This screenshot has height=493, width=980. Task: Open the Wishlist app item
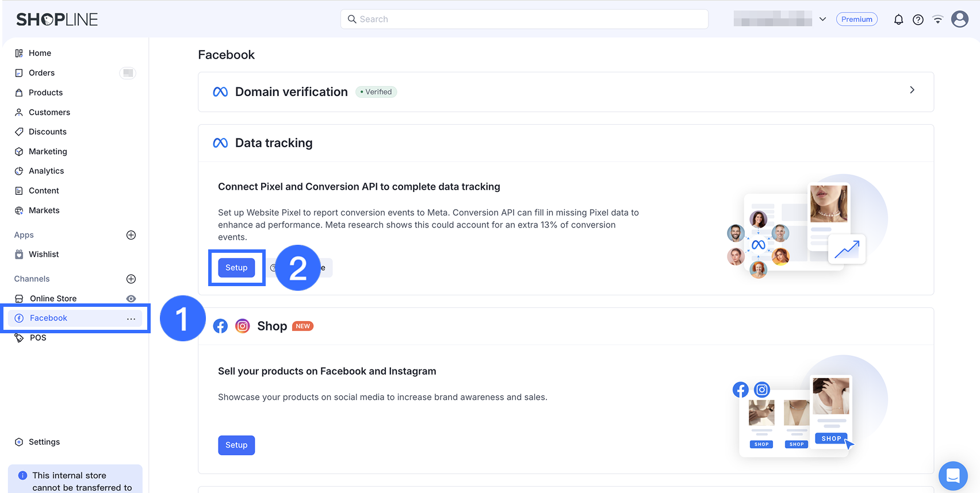[x=44, y=255]
